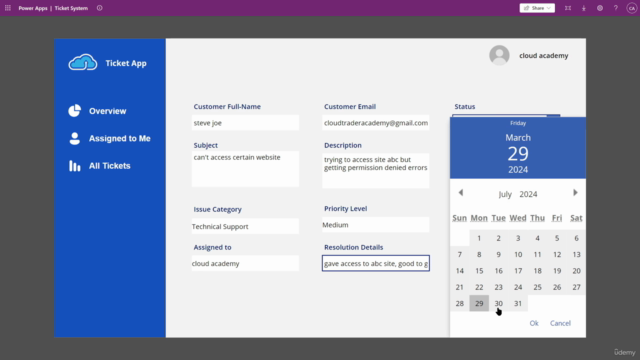Select July 30 in the calendar
640x360 pixels.
(498, 303)
